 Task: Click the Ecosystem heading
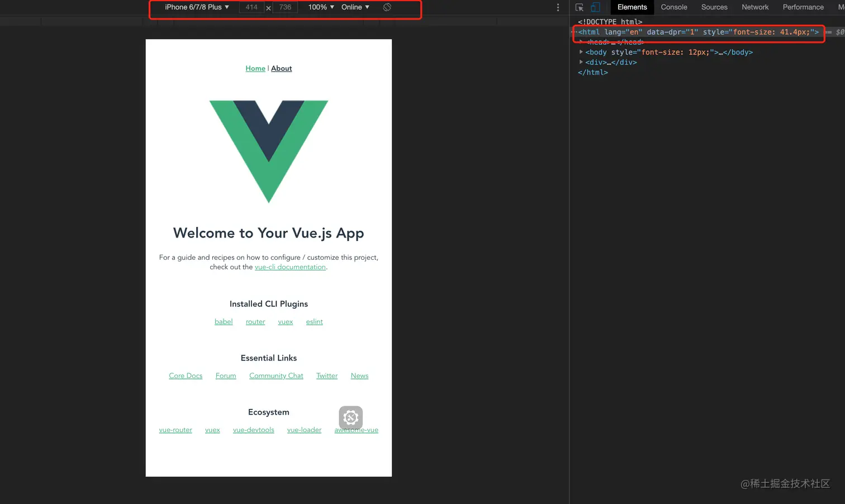point(269,412)
